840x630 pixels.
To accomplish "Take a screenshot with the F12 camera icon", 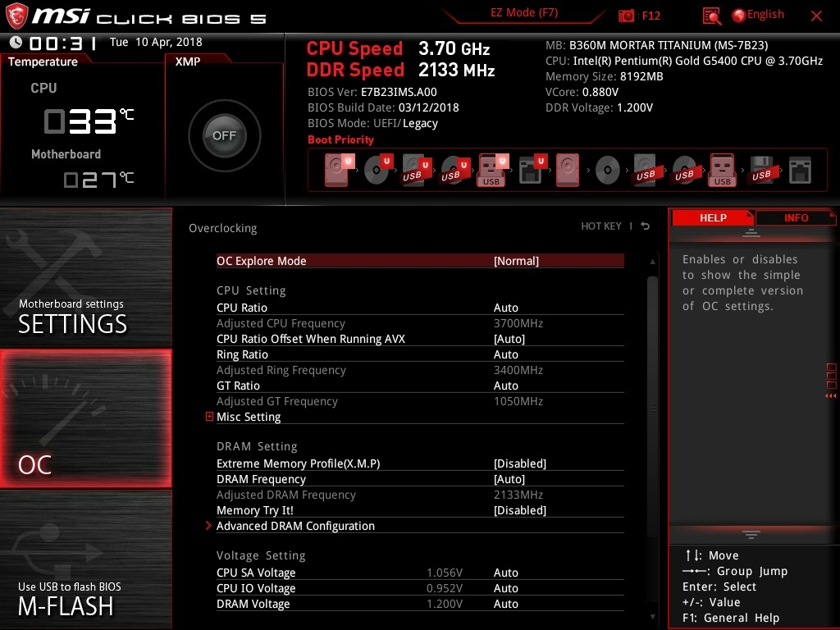I will click(626, 16).
